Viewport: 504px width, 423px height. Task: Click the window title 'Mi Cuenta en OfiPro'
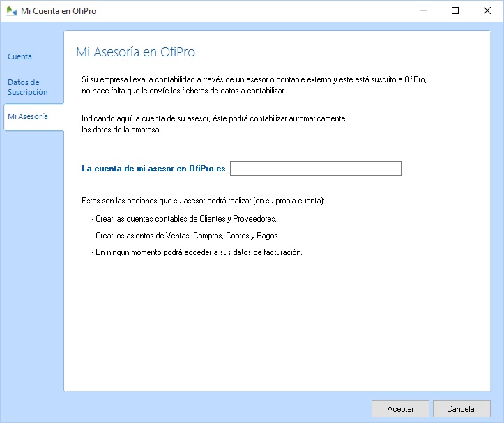click(59, 11)
